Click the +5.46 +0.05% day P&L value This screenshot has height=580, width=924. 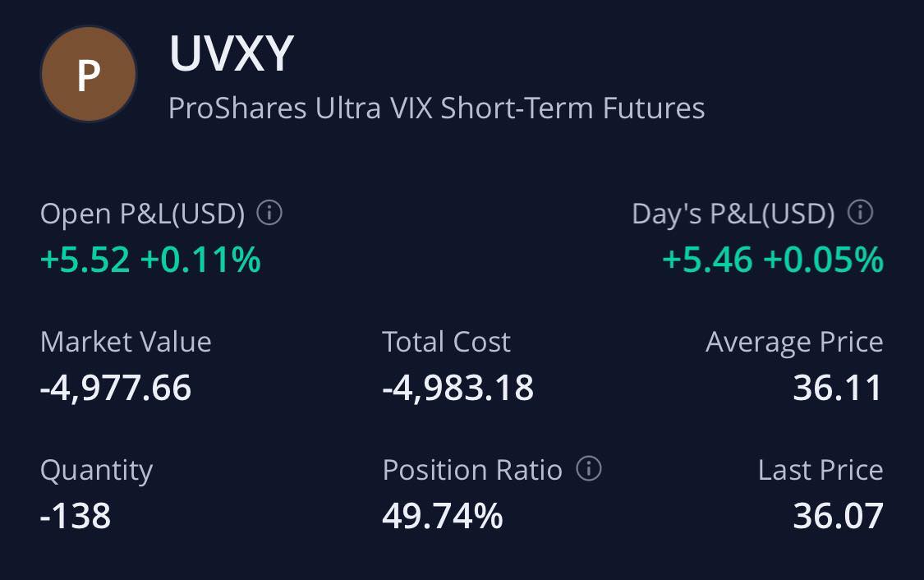click(773, 260)
